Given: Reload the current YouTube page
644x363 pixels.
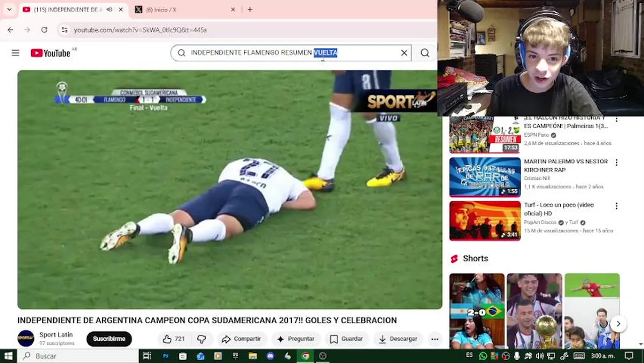Looking at the screenshot, I should [x=44, y=30].
